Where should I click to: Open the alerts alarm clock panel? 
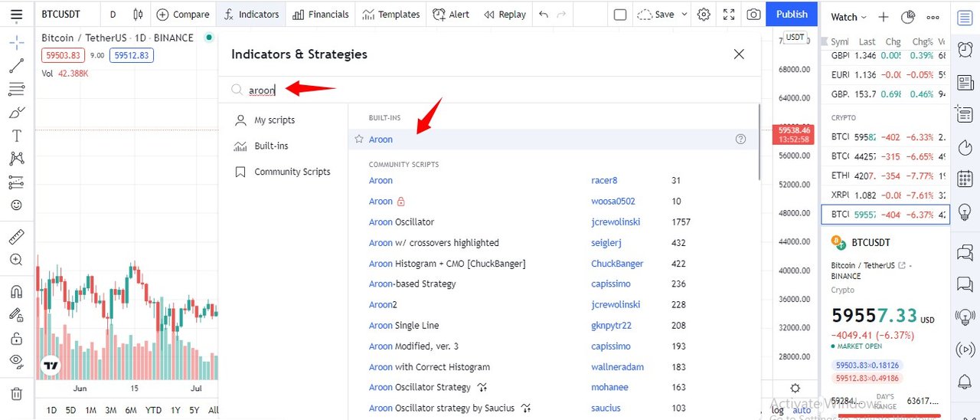965,50
